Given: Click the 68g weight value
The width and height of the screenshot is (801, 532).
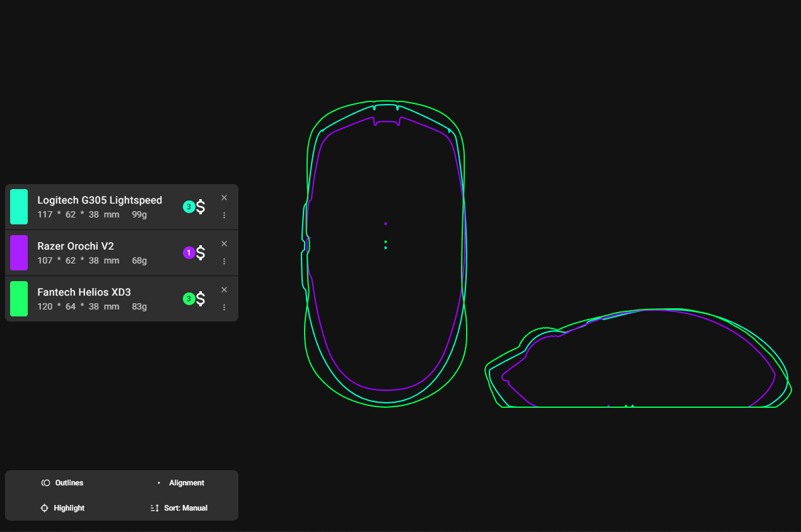Looking at the screenshot, I should [139, 261].
